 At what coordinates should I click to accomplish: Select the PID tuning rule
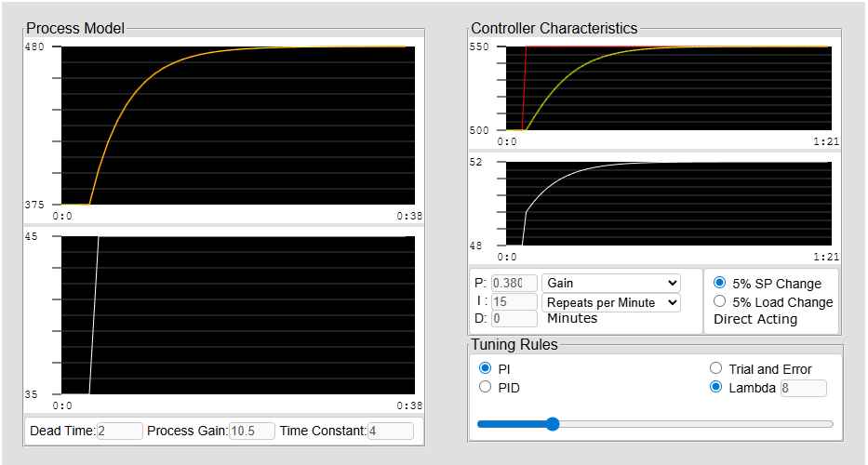coord(485,387)
